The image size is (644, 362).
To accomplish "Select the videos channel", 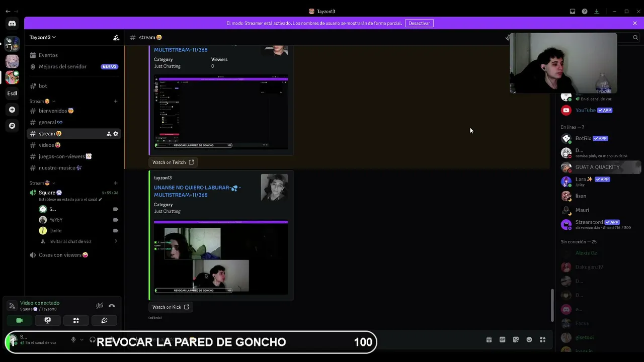I will (x=73, y=145).
